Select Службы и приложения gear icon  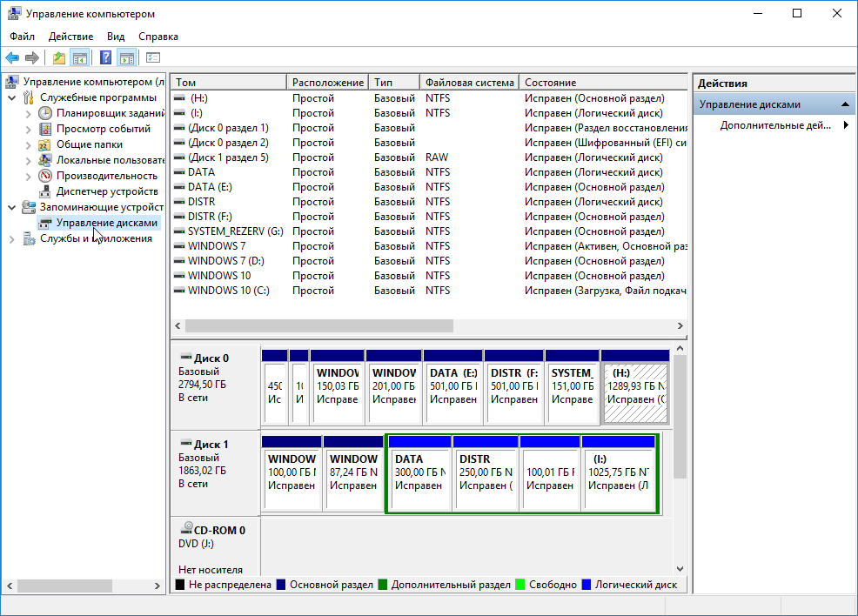click(x=29, y=238)
